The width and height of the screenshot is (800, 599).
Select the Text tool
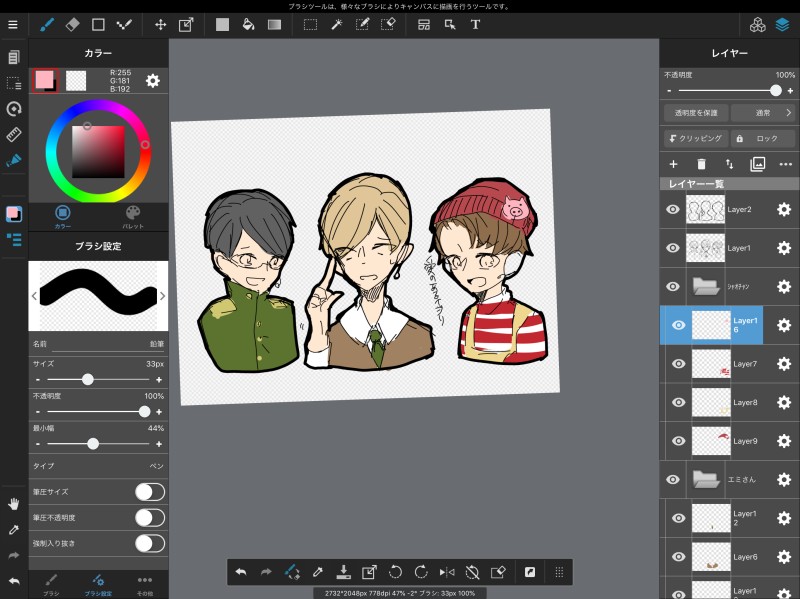(x=475, y=24)
